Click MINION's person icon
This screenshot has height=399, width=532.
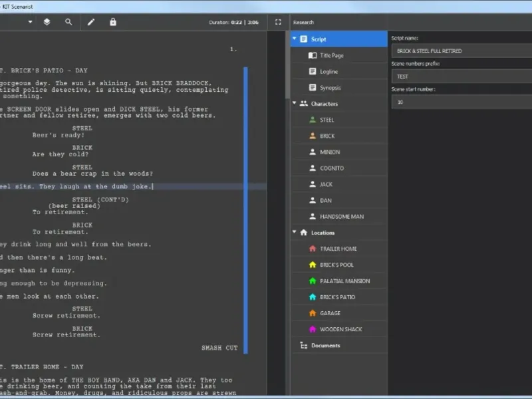(313, 152)
